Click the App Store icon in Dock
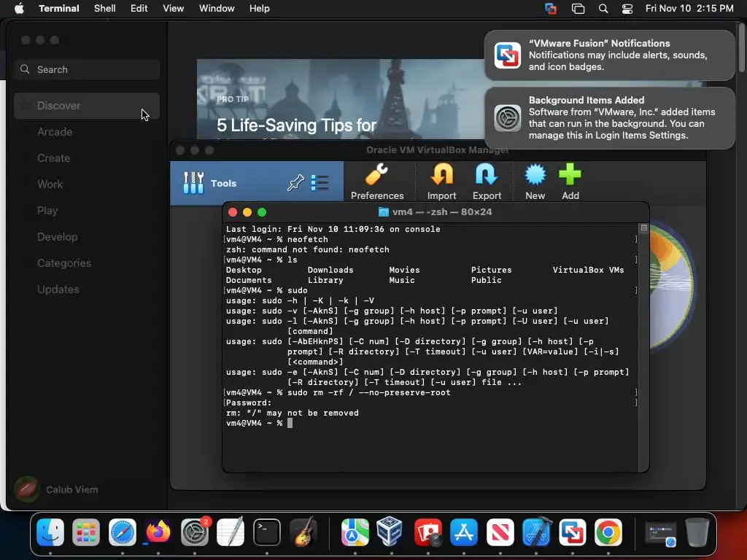The image size is (747, 560). (x=464, y=532)
